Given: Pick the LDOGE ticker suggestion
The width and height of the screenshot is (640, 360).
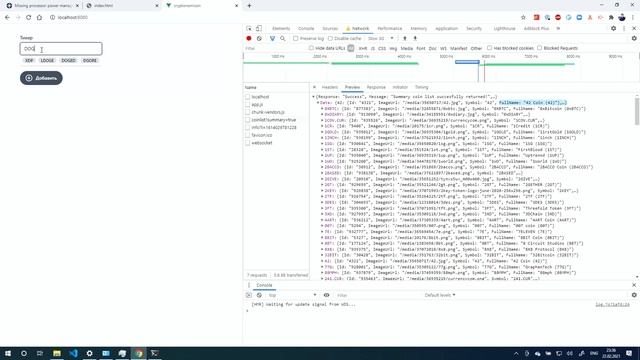Looking at the screenshot, I should [47, 60].
